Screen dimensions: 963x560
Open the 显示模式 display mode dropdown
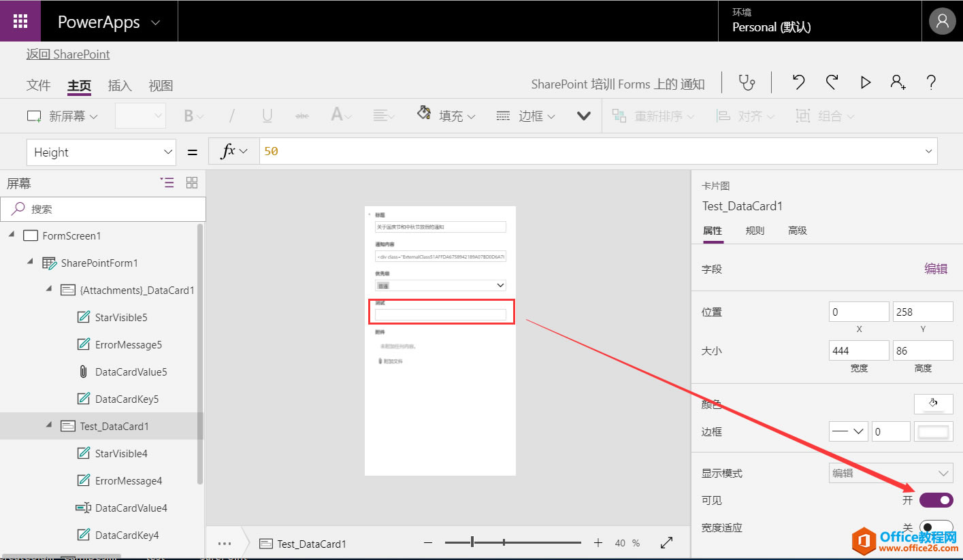tap(890, 472)
